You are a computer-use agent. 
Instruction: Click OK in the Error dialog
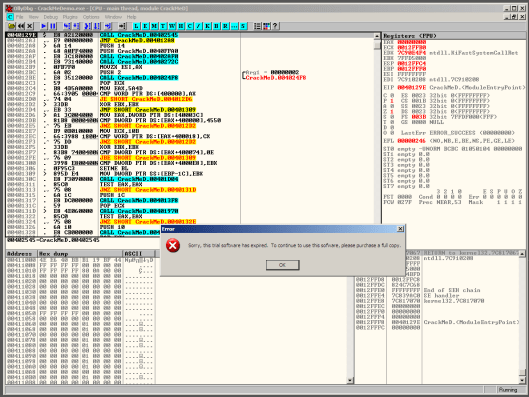click(x=282, y=265)
